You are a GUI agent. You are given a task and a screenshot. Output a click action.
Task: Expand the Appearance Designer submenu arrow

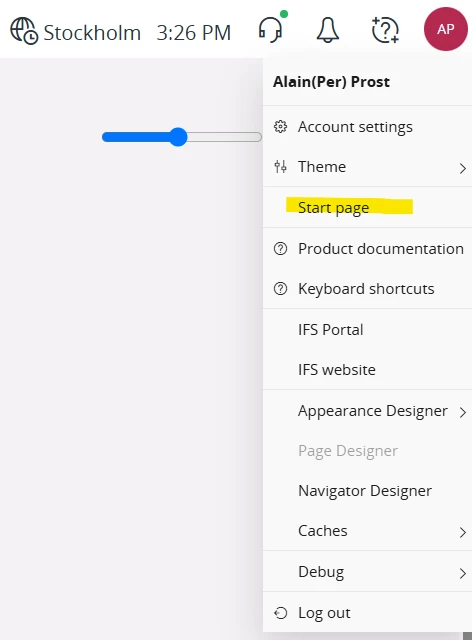click(462, 413)
